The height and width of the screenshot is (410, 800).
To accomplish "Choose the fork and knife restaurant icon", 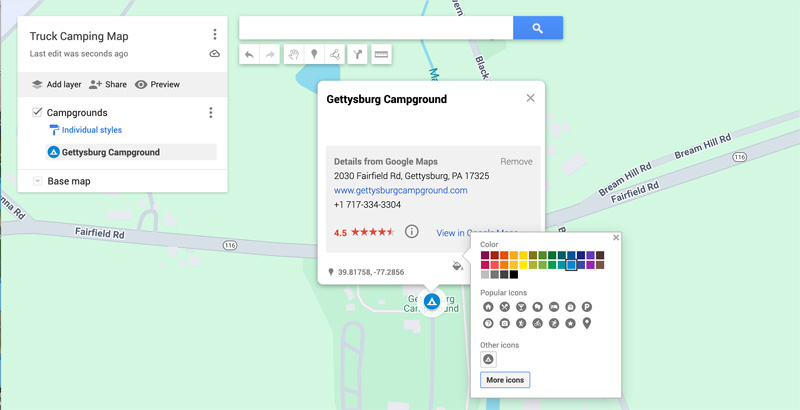I will pos(505,307).
